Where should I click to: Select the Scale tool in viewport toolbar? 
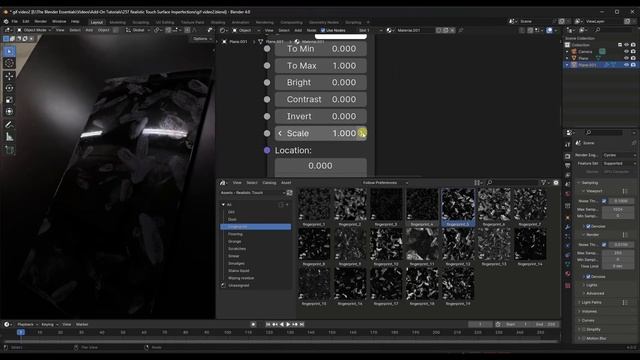(x=9, y=100)
